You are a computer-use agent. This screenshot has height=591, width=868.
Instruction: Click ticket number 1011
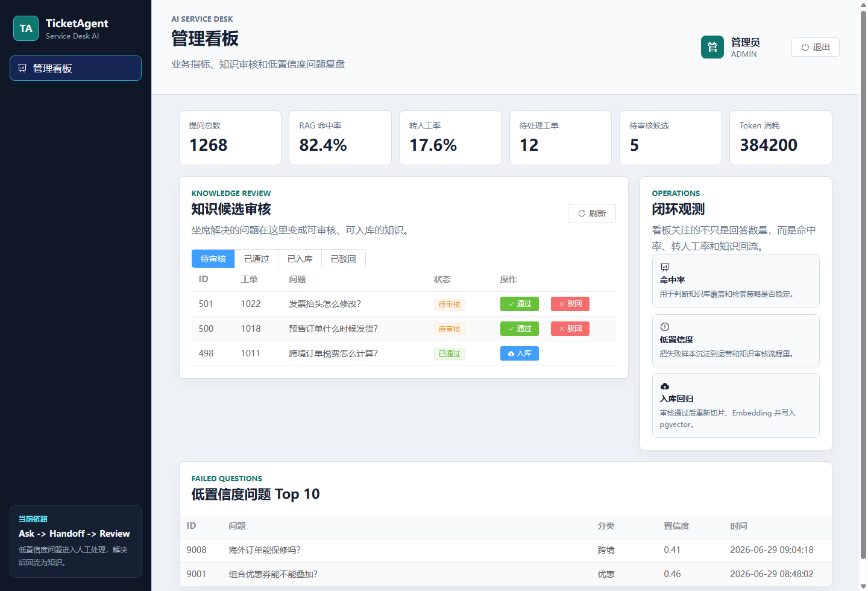point(251,353)
